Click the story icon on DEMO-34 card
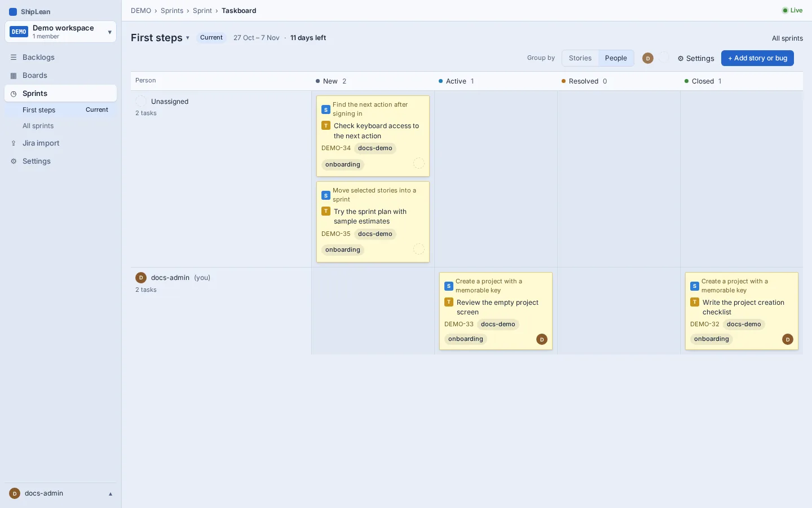Viewport: 812px width, 508px height. click(x=326, y=110)
